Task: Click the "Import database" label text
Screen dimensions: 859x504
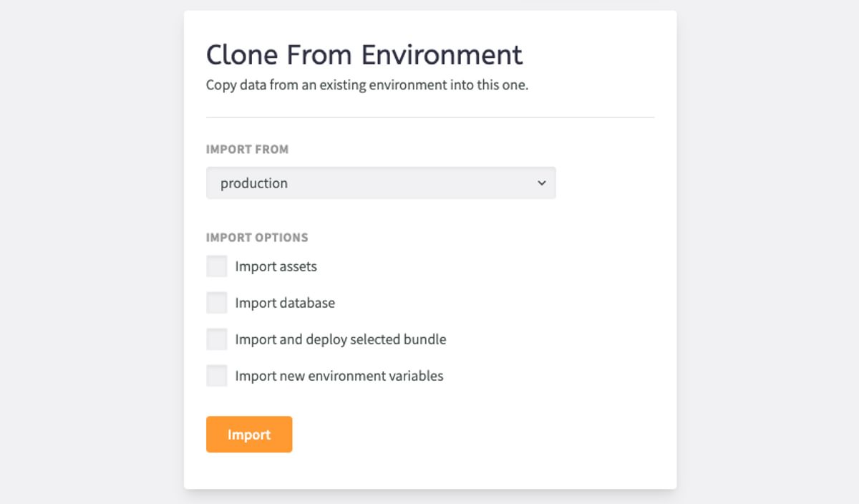Action: tap(285, 303)
